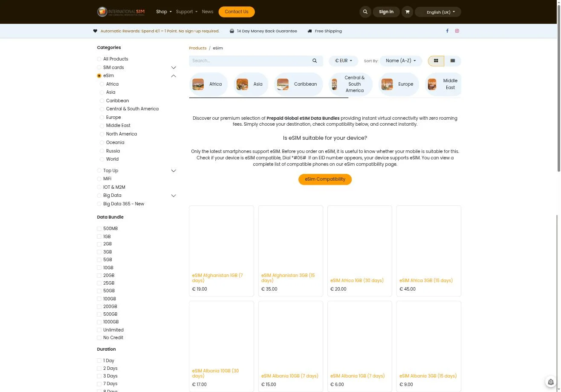Collapse the eSim category list
This screenshot has height=392, width=561.
point(174,76)
